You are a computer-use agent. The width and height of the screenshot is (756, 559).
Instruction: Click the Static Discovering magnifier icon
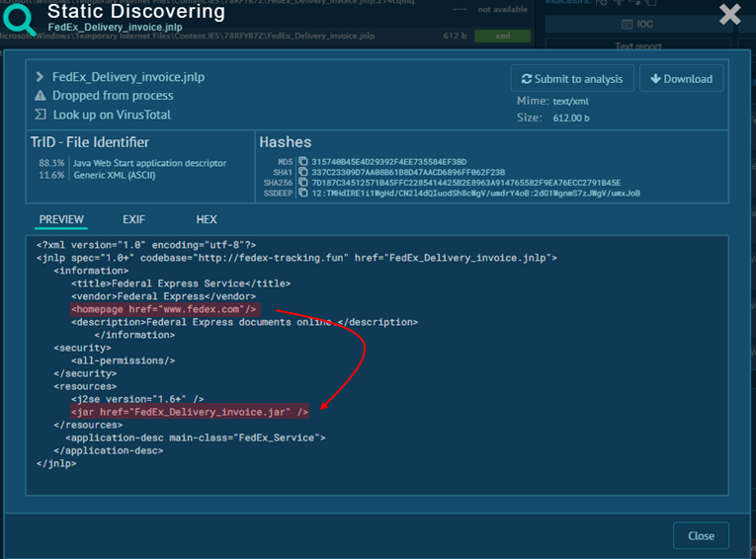[19, 19]
